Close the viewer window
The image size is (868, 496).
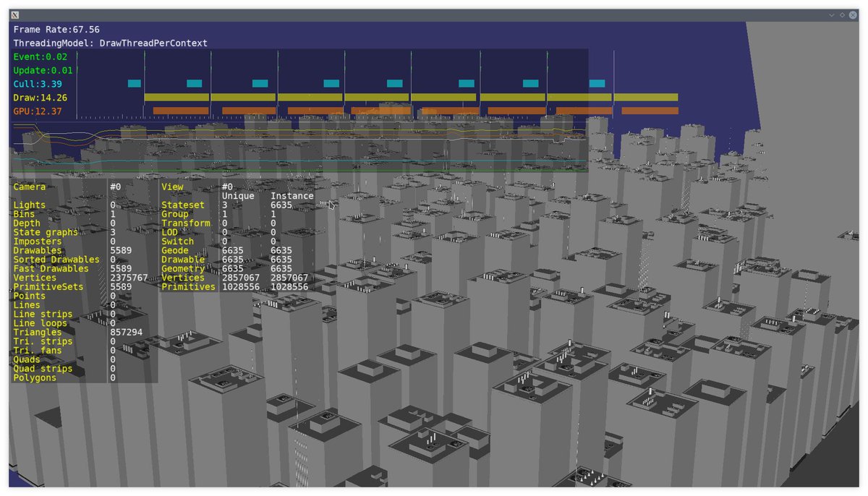point(853,15)
